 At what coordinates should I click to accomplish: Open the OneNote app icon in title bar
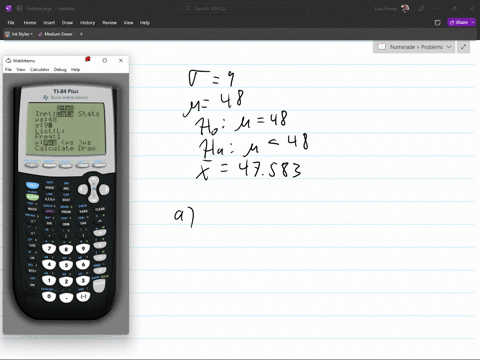coord(9,9)
